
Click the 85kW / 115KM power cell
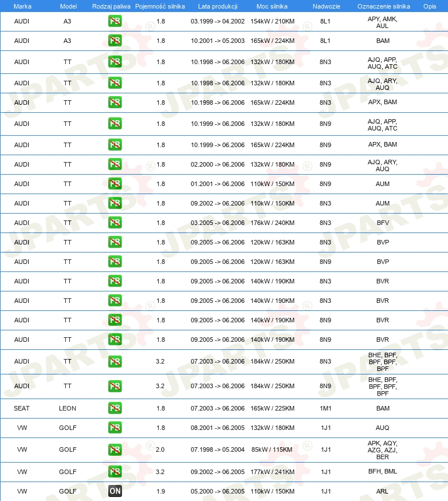(272, 449)
